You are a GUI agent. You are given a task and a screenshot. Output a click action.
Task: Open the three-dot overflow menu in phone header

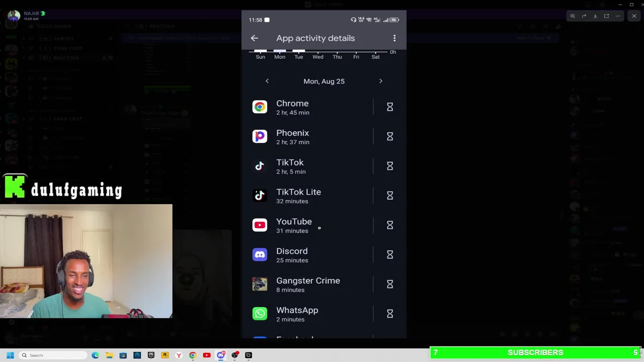click(x=394, y=38)
